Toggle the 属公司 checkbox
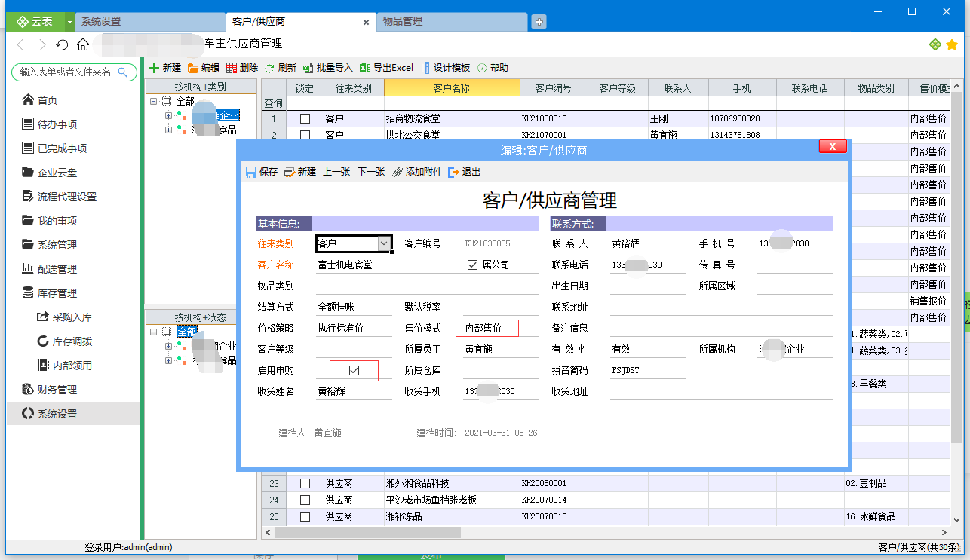The image size is (970, 560). [473, 265]
